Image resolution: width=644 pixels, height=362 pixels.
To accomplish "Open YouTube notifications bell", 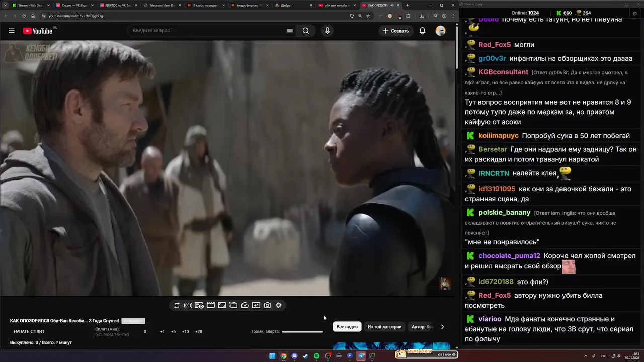I will [x=423, y=31].
